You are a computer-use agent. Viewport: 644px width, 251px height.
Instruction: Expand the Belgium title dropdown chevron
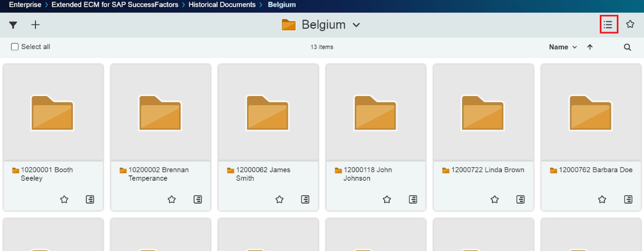point(357,25)
